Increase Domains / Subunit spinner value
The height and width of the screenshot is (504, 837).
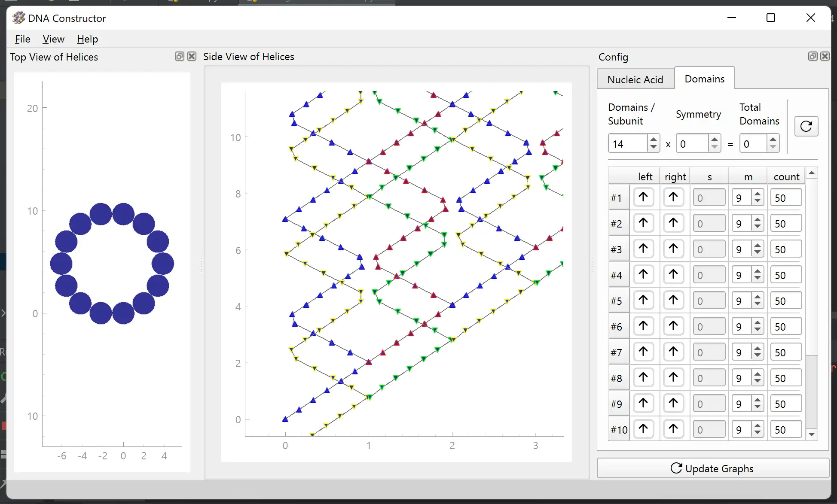coord(653,140)
